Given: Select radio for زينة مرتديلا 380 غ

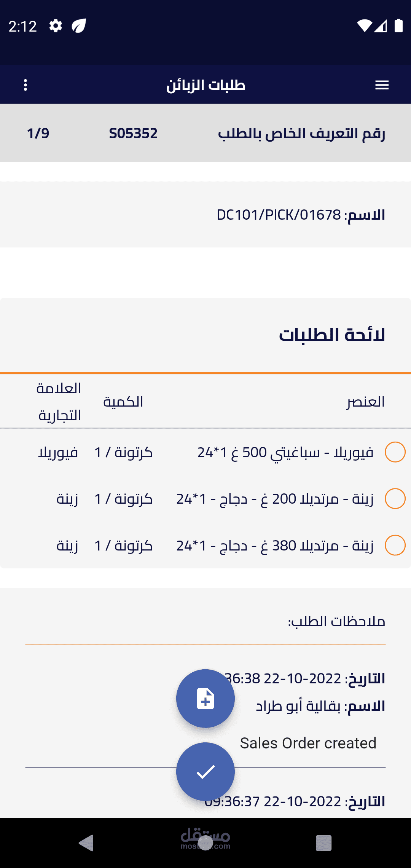Looking at the screenshot, I should pos(395,545).
